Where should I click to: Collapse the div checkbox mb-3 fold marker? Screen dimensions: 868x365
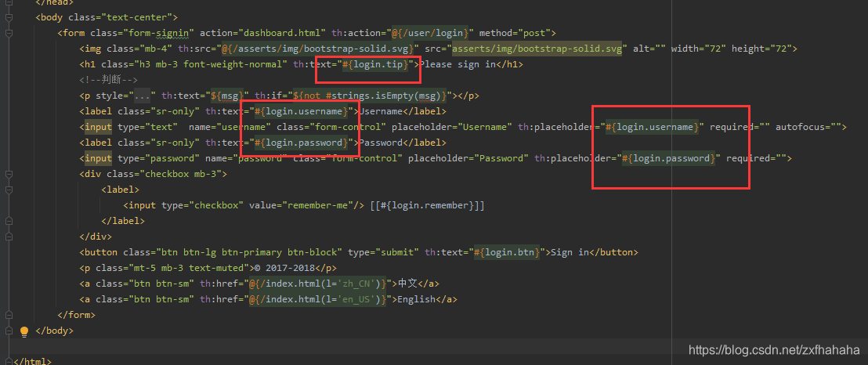(9, 174)
